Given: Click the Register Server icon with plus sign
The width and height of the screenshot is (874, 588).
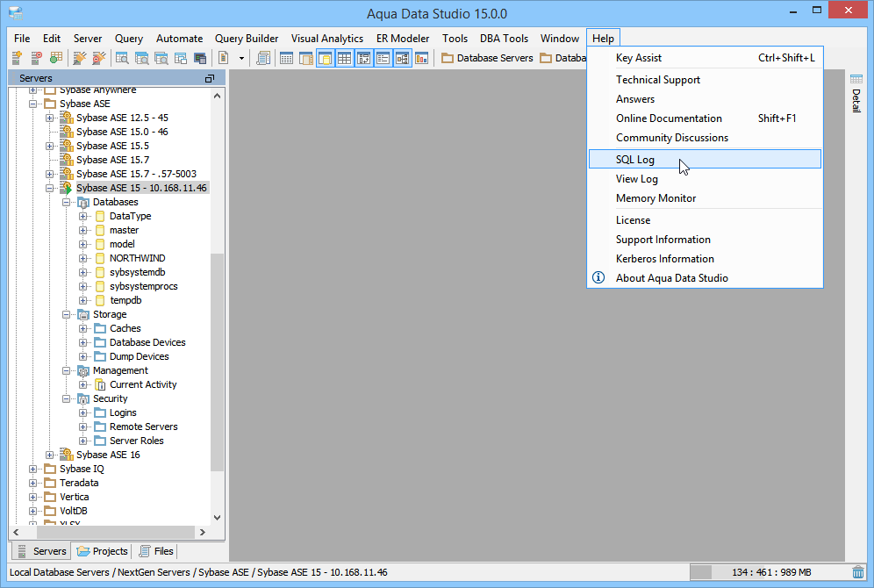Looking at the screenshot, I should click(x=17, y=57).
